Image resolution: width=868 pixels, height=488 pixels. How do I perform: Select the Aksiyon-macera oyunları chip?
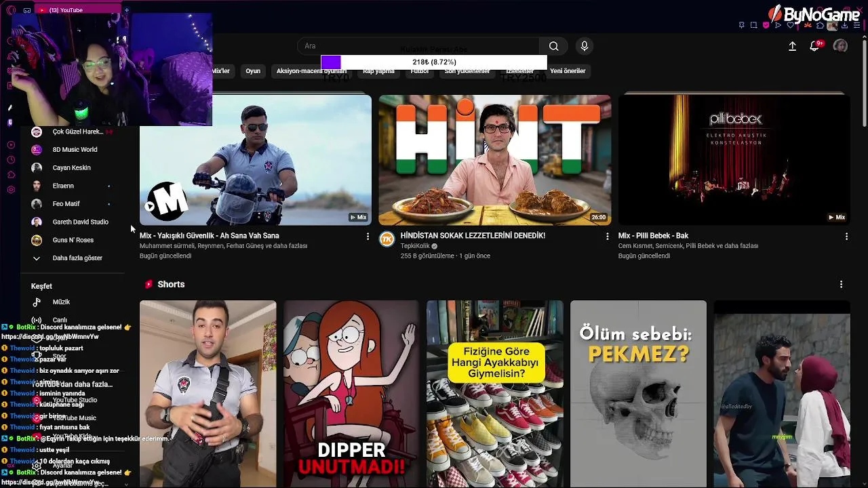(311, 71)
